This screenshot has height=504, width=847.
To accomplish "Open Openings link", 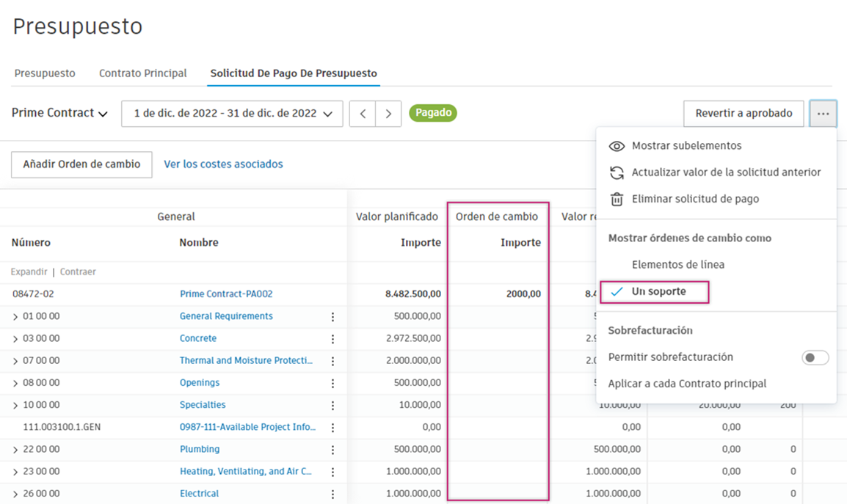I will pyautogui.click(x=200, y=382).
